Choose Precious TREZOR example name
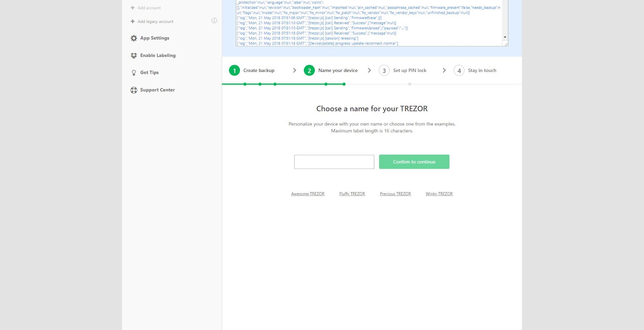Viewport: 644px width, 330px height. pyautogui.click(x=395, y=194)
